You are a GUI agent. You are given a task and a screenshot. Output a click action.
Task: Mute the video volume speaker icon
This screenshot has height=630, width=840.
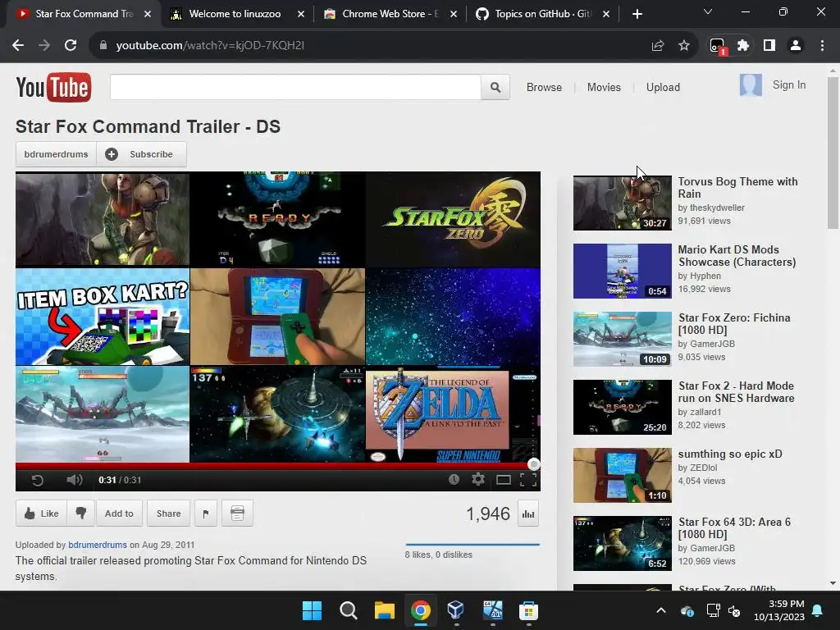tap(75, 479)
